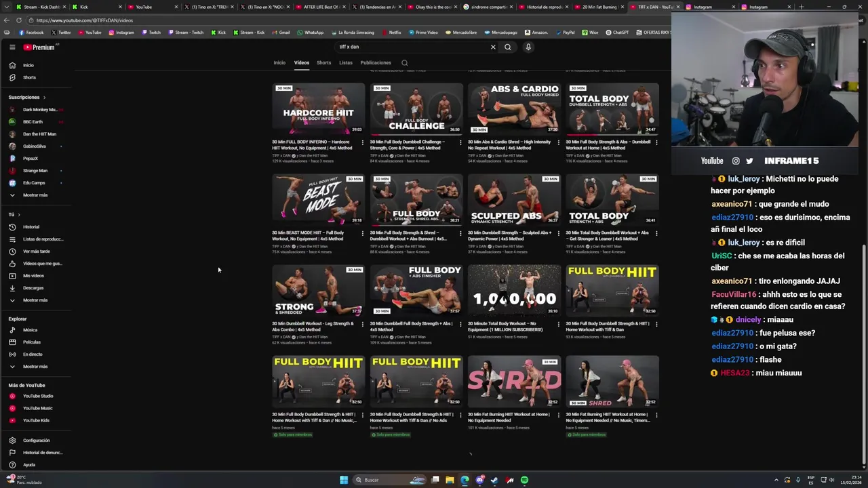Open the 1,000,000 subscribers workout thumbnail
Screen dimensions: 868x488
pyautogui.click(x=514, y=291)
